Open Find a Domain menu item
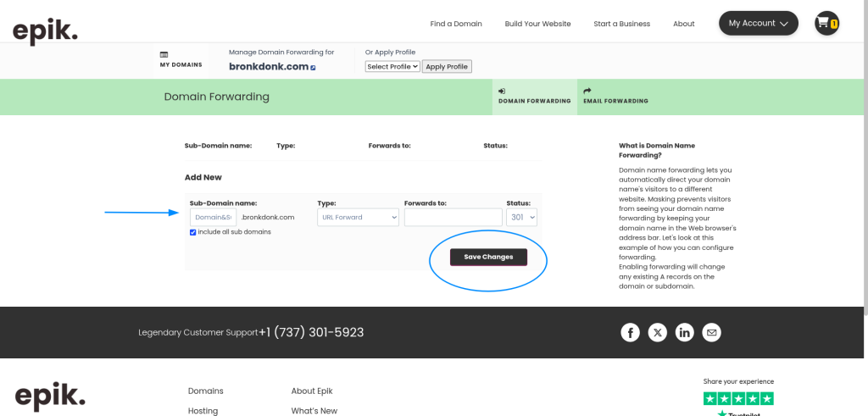868x416 pixels. tap(456, 24)
